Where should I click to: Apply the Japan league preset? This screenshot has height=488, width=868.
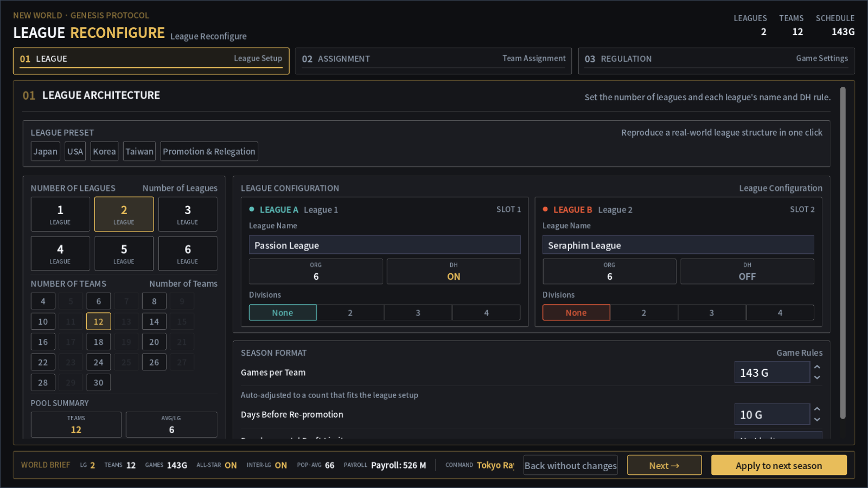pyautogui.click(x=46, y=151)
